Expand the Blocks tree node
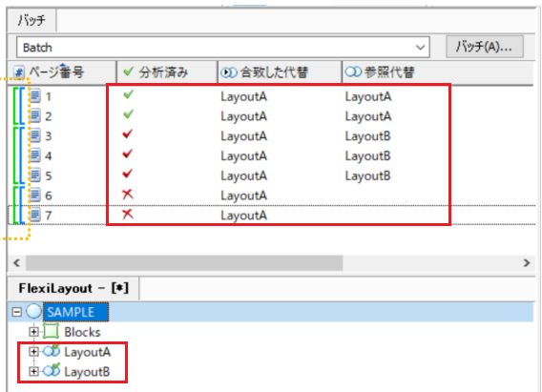542x392 pixels. (x=33, y=332)
